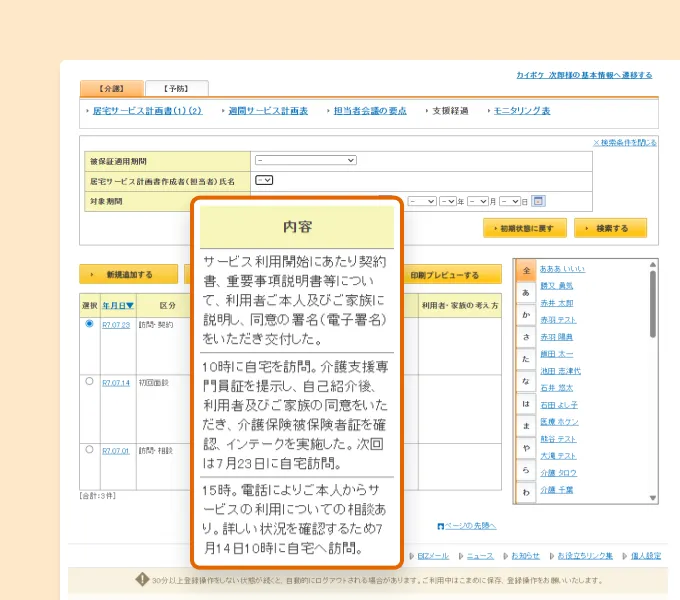Select user 介護 千葉
680x600 pixels.
pyautogui.click(x=557, y=490)
